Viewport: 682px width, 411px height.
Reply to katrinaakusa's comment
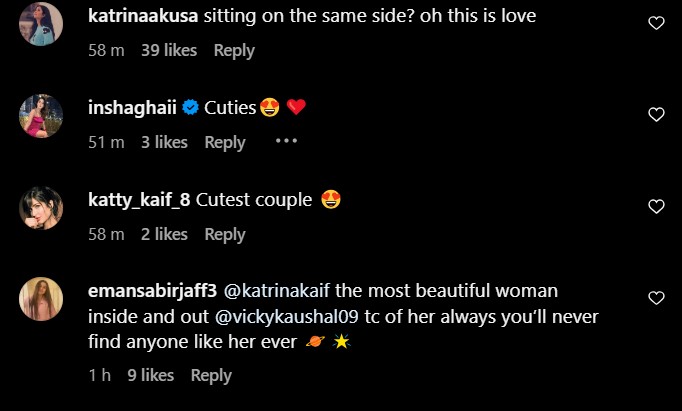[x=234, y=50]
